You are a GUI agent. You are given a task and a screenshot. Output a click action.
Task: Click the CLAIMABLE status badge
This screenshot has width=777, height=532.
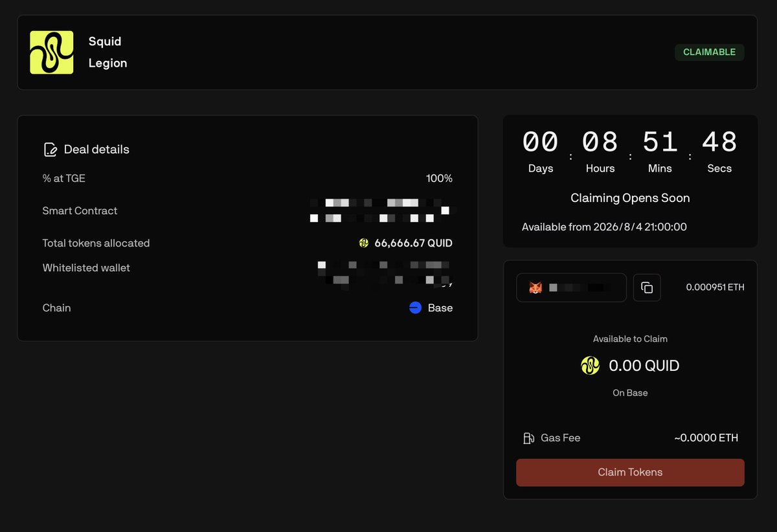710,52
